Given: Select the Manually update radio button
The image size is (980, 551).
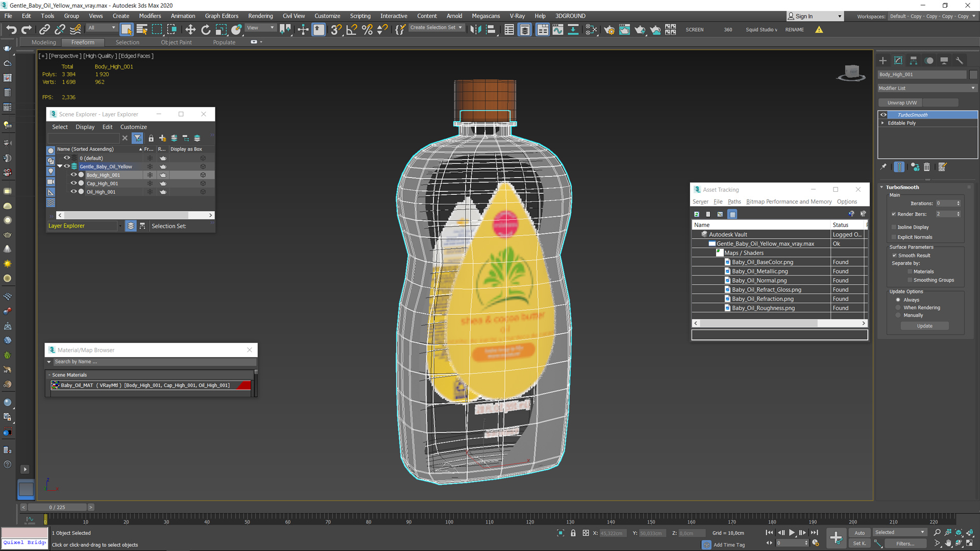Looking at the screenshot, I should tap(898, 315).
